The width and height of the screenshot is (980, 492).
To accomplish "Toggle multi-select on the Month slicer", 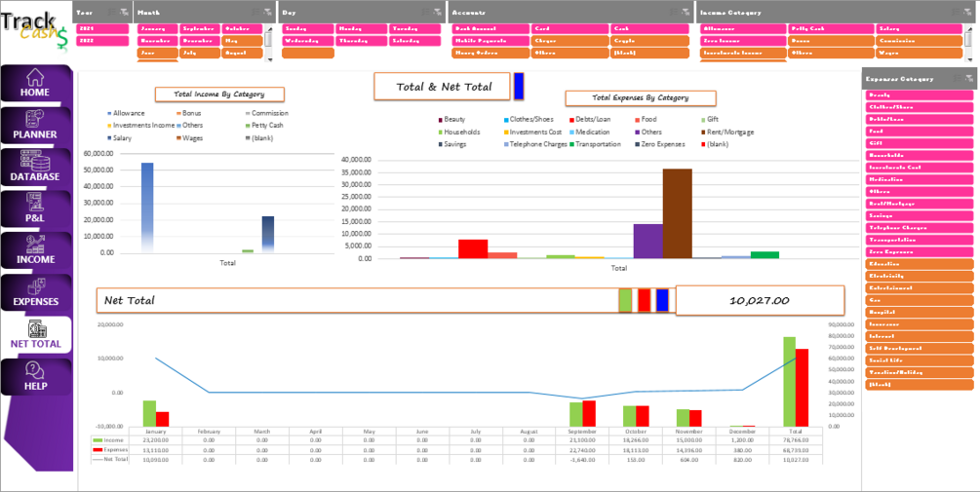I will [256, 12].
